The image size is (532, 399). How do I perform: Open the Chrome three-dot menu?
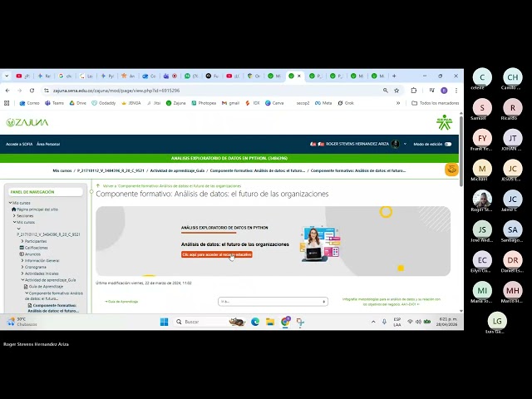[x=456, y=91]
